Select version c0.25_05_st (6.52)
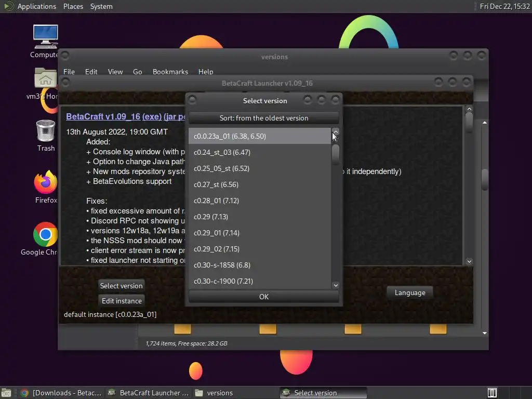 click(x=260, y=168)
